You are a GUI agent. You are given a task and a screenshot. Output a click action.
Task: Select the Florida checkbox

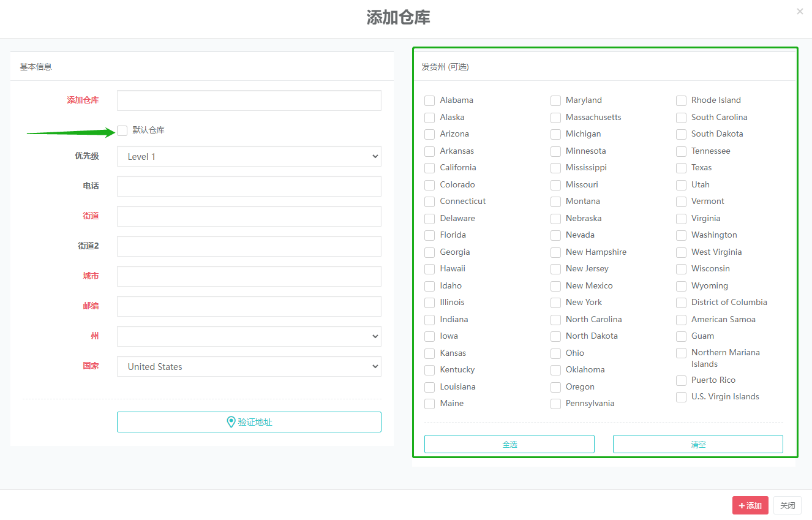point(430,235)
